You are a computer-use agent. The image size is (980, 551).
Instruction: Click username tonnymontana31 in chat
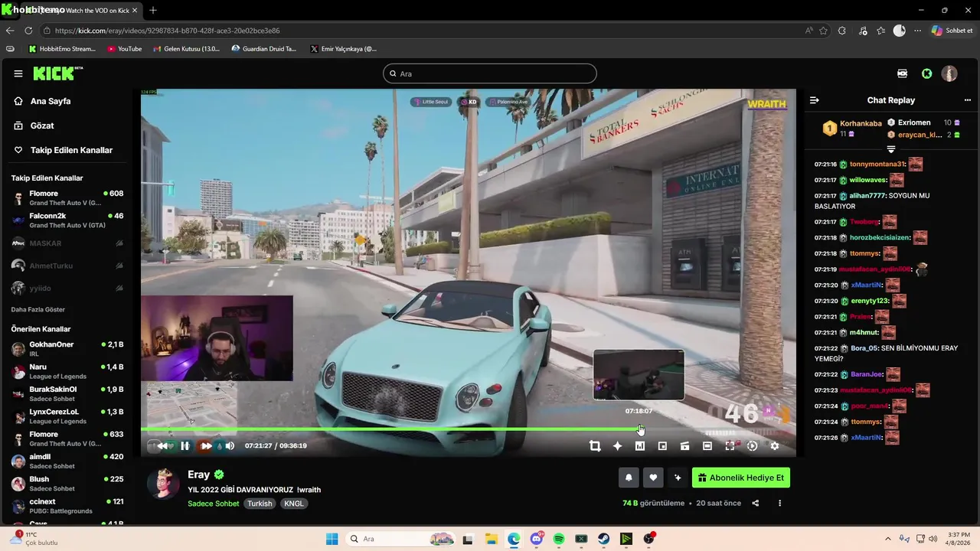(x=877, y=164)
